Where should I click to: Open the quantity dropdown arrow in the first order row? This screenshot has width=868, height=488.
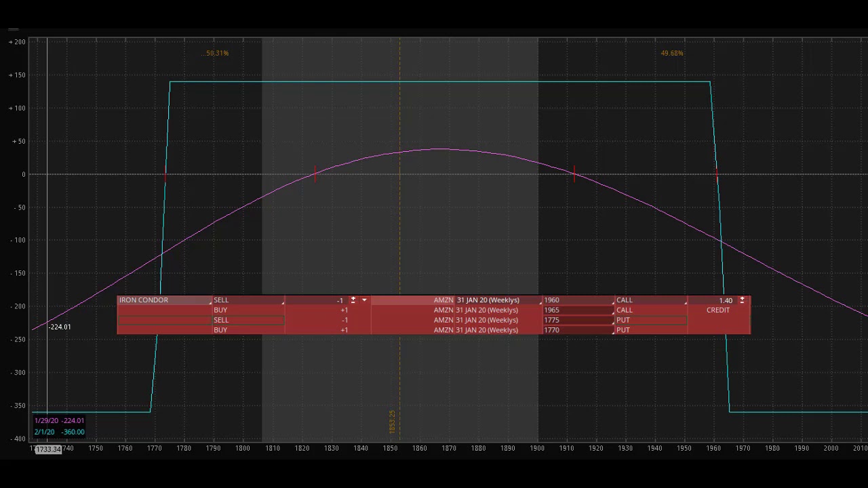(364, 300)
